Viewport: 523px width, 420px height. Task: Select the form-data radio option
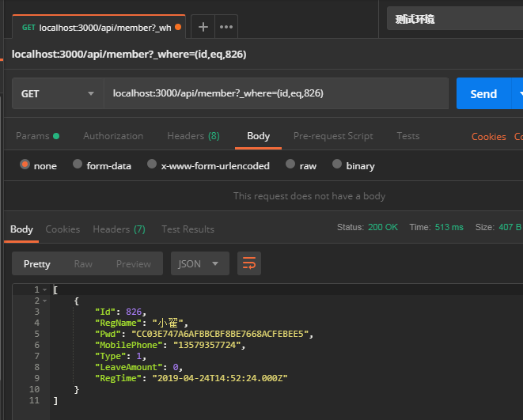(78, 165)
